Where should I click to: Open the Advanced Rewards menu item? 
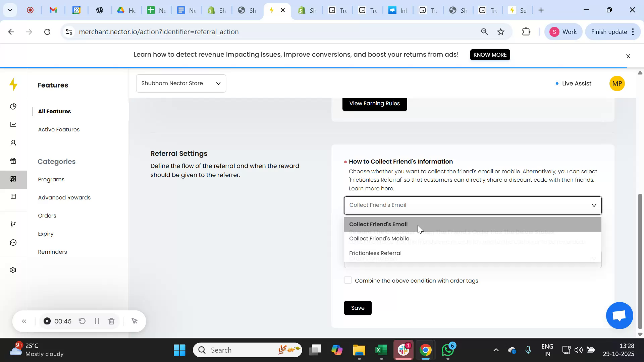coord(64,197)
